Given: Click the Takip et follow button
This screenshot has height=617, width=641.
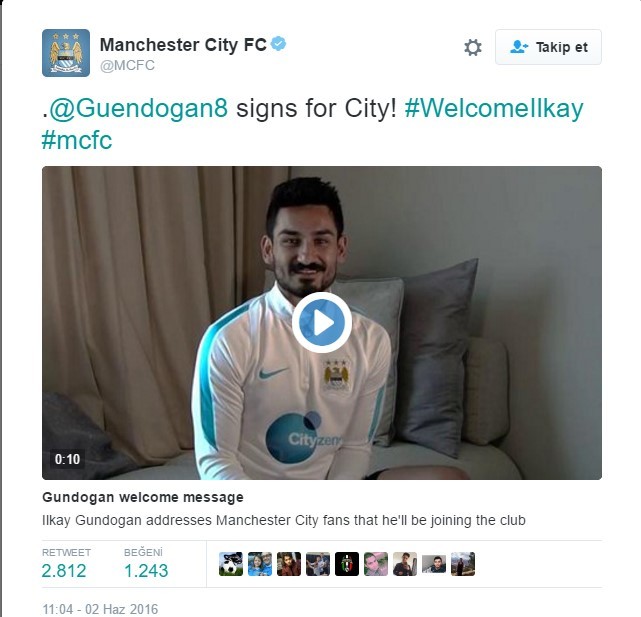Looking at the screenshot, I should [x=548, y=47].
